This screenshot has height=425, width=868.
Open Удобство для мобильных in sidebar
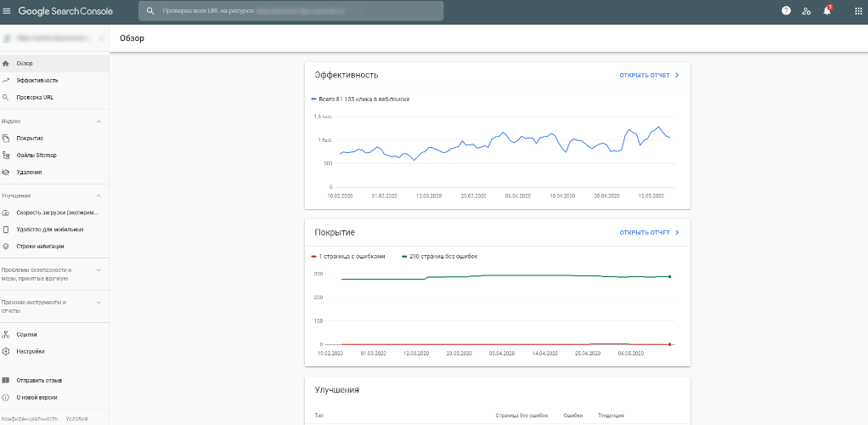[x=54, y=229]
